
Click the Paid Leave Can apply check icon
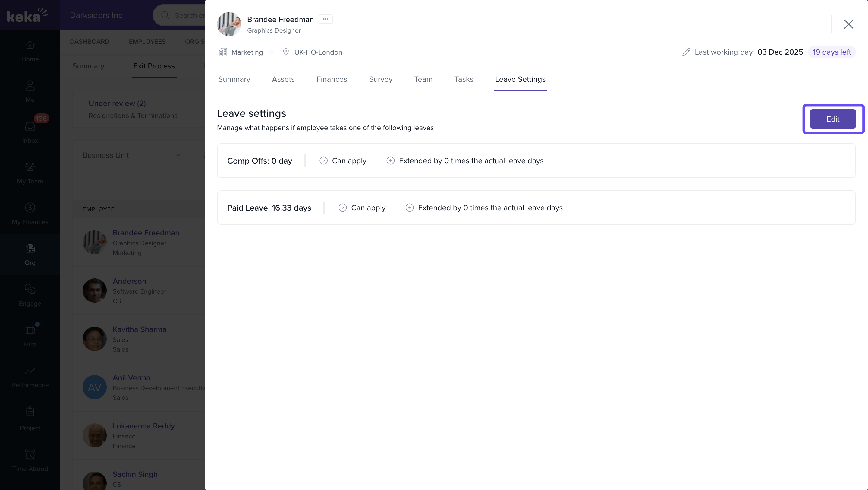click(342, 208)
